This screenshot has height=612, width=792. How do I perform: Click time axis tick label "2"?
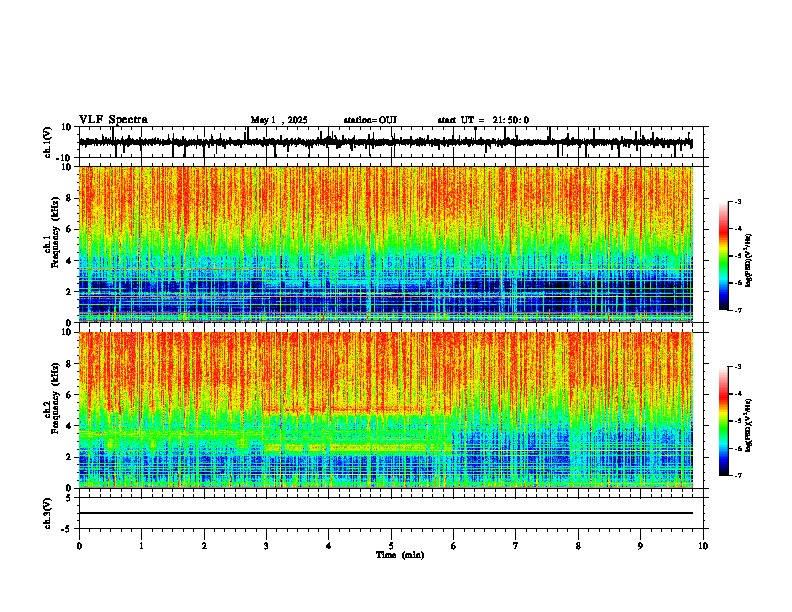[x=204, y=546]
